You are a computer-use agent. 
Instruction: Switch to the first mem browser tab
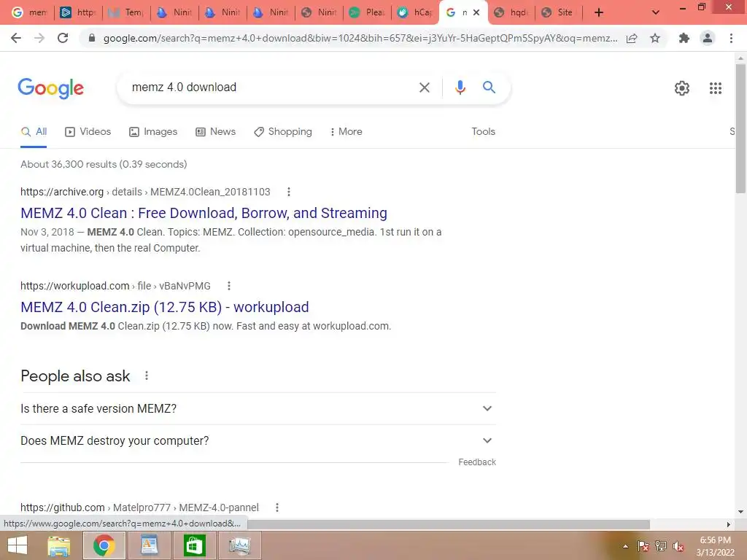[30, 13]
